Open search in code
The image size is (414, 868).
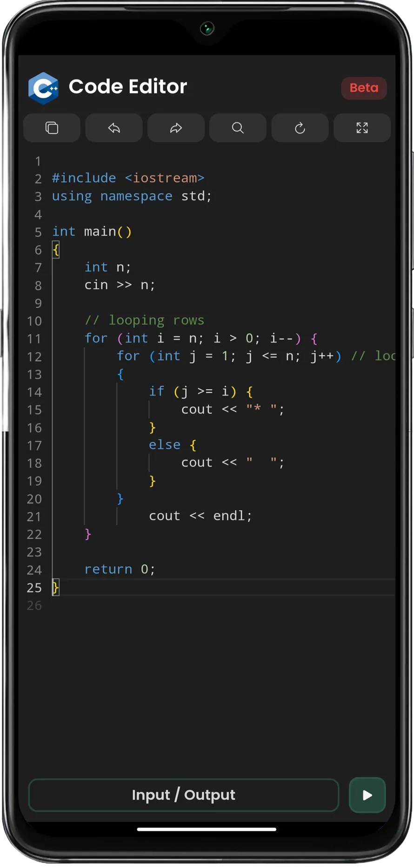[238, 128]
